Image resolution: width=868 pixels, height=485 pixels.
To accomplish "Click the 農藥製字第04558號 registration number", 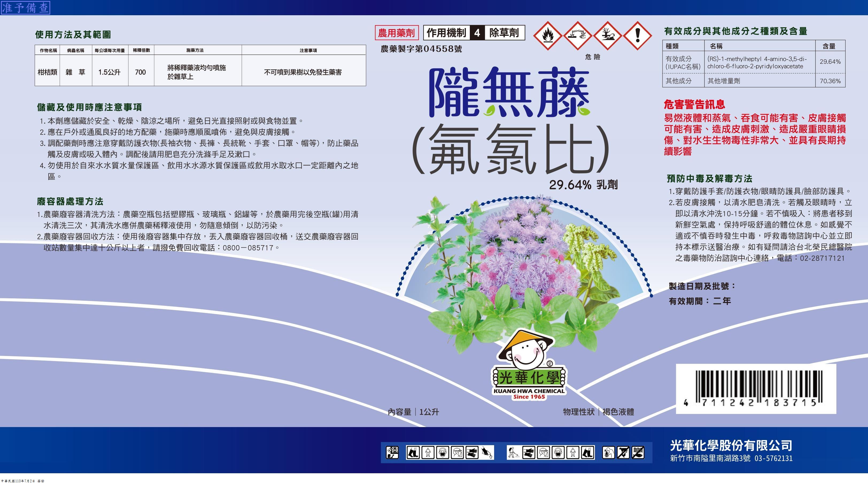I will [421, 49].
